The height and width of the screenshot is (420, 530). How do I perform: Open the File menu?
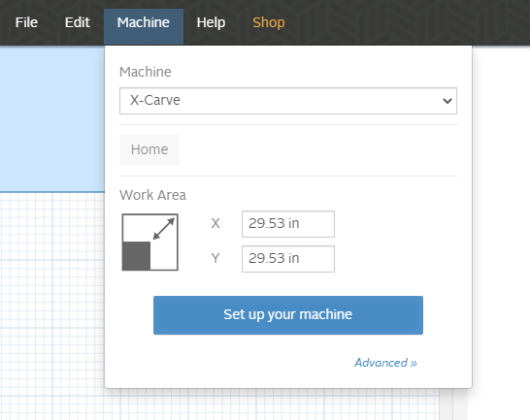point(26,22)
